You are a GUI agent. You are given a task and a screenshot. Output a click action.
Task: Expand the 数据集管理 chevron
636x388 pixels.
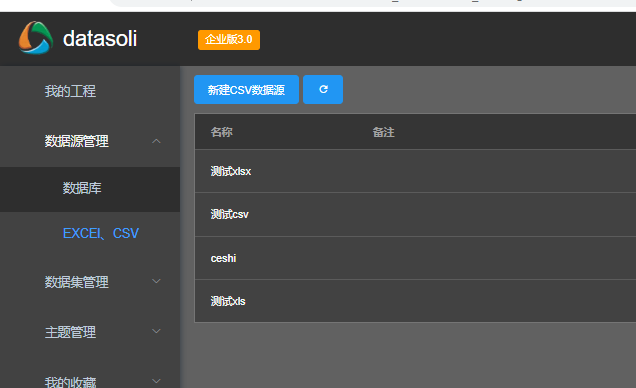point(157,281)
